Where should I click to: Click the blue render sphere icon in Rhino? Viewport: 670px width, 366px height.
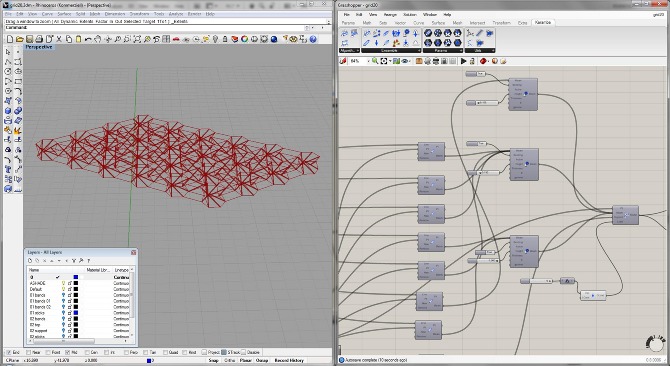coord(274,39)
